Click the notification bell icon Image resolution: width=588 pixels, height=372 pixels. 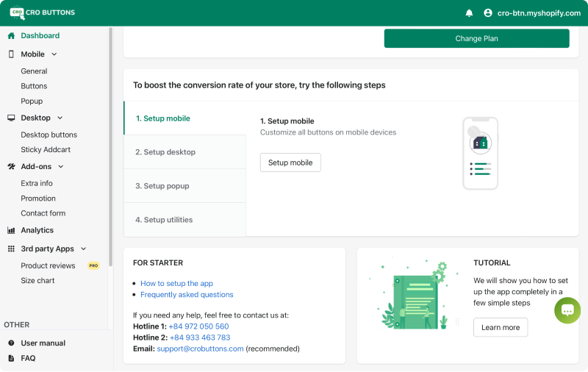click(x=469, y=13)
